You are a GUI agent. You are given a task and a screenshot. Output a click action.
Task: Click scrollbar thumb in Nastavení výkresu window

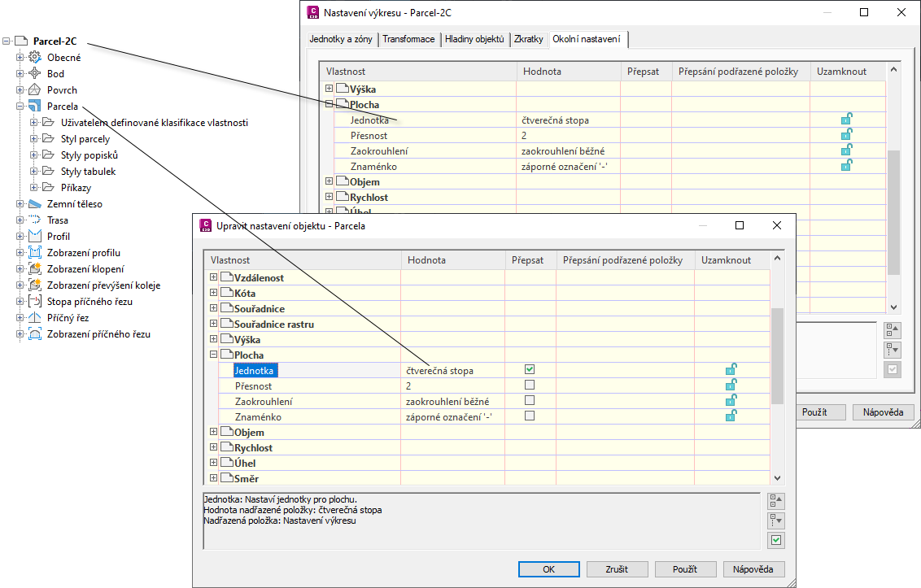pos(893,212)
